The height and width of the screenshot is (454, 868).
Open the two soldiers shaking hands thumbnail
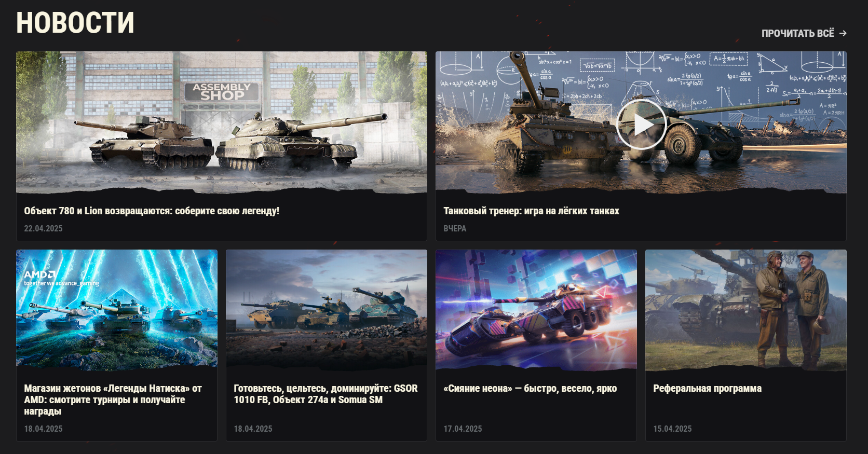point(746,310)
